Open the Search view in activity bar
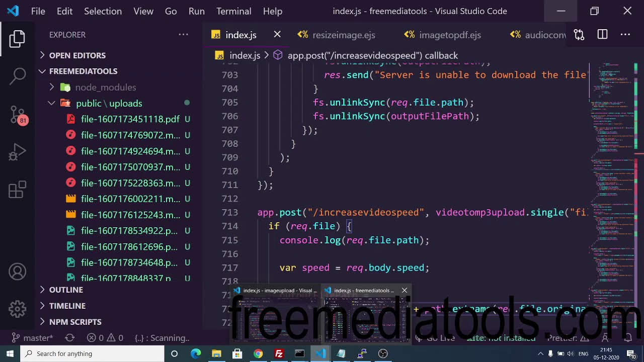644x362 pixels. tap(18, 76)
